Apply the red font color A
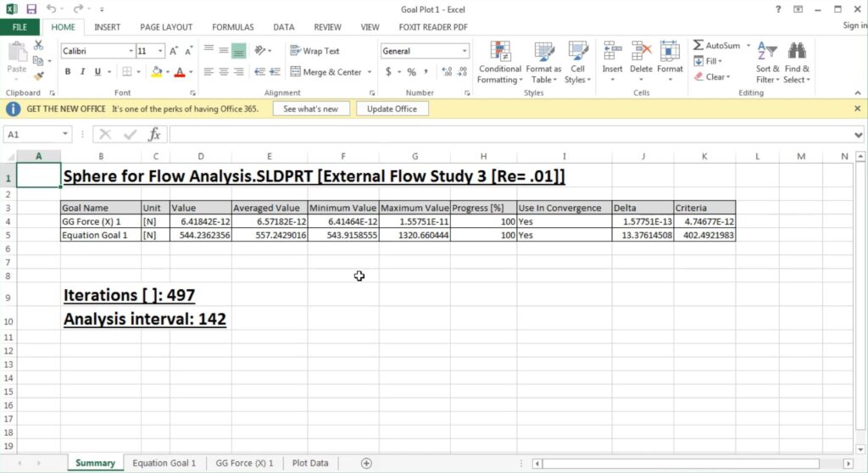 (180, 72)
